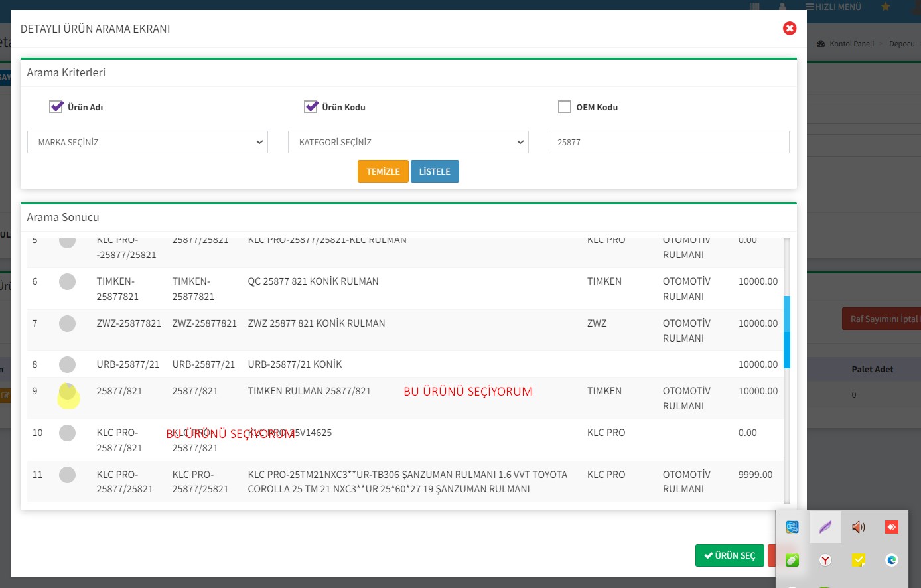
Task: Click the purple feather tray icon
Action: pos(825,527)
